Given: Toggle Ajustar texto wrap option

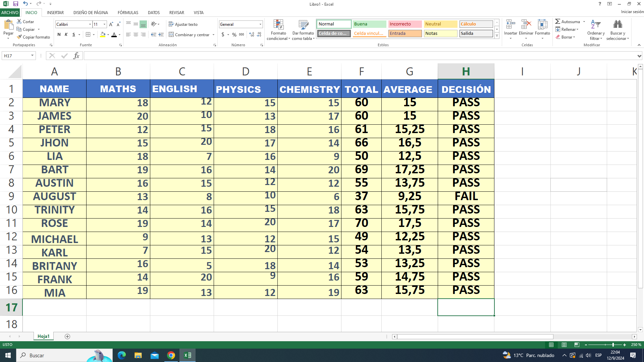Looking at the screenshot, I should click(x=183, y=24).
